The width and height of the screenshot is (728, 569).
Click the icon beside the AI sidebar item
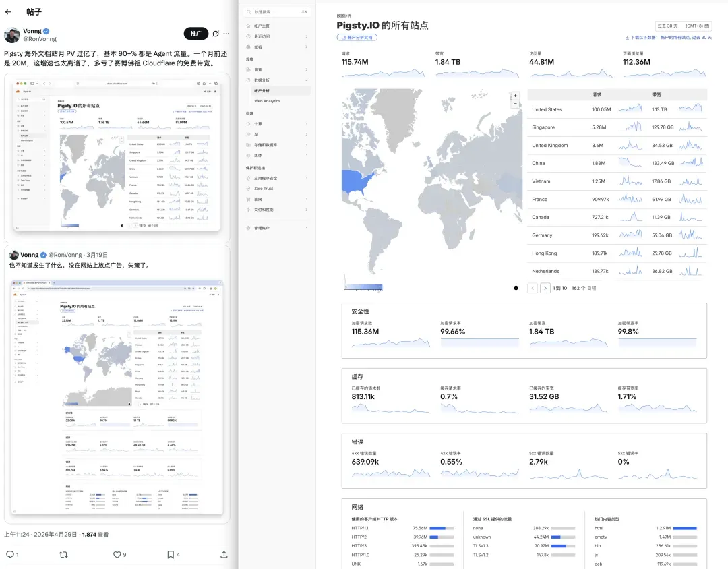(248, 134)
